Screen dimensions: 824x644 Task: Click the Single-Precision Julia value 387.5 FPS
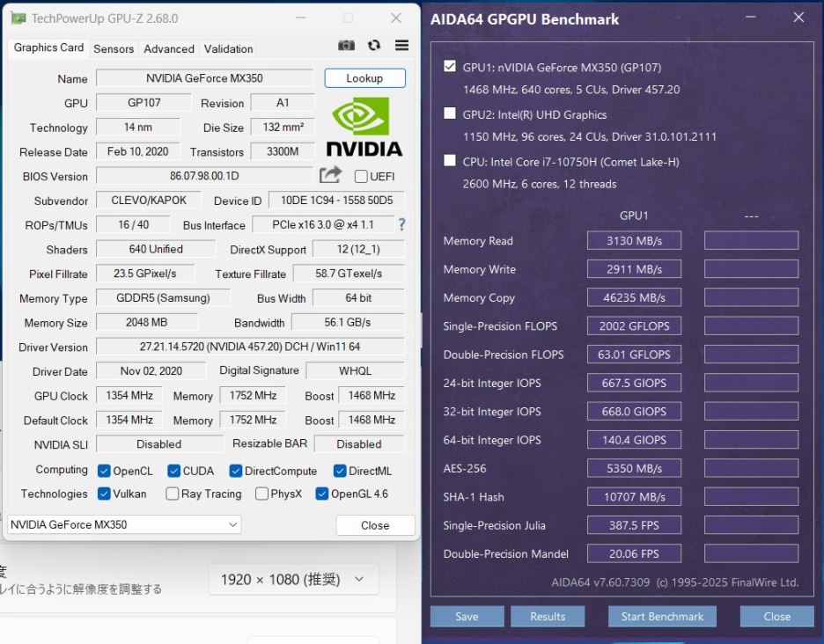tap(635, 524)
